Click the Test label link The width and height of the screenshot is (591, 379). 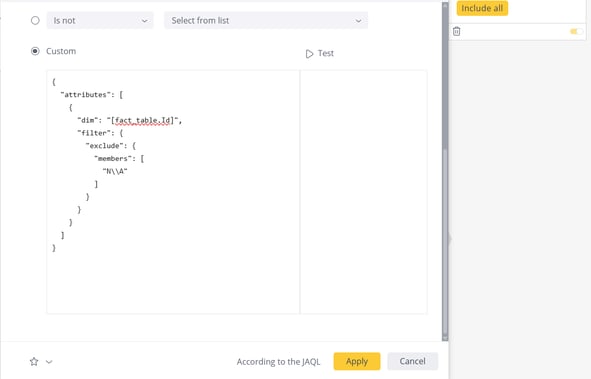326,53
